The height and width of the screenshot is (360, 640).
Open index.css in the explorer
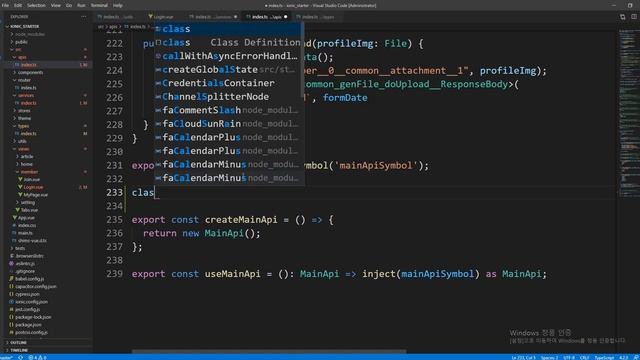(x=27, y=225)
